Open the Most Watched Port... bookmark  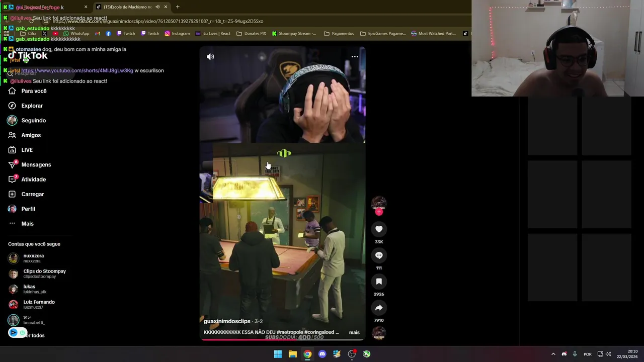point(433,34)
